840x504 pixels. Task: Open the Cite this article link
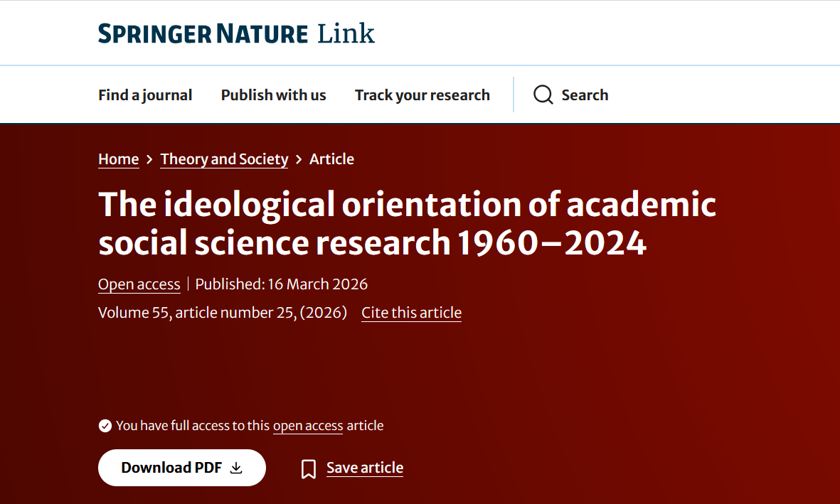[x=411, y=313]
